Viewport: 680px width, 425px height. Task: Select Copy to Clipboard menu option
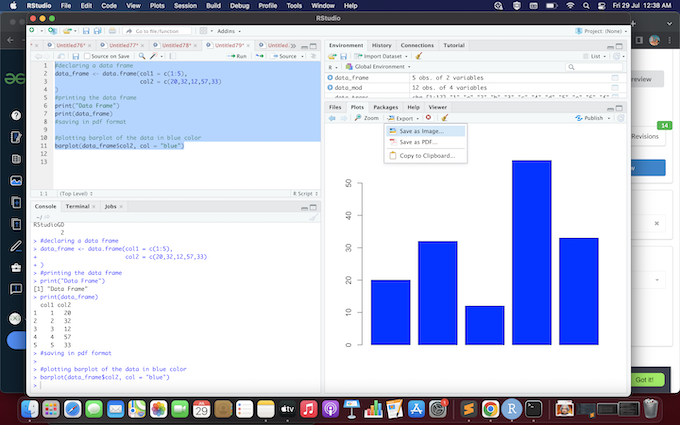pos(426,155)
